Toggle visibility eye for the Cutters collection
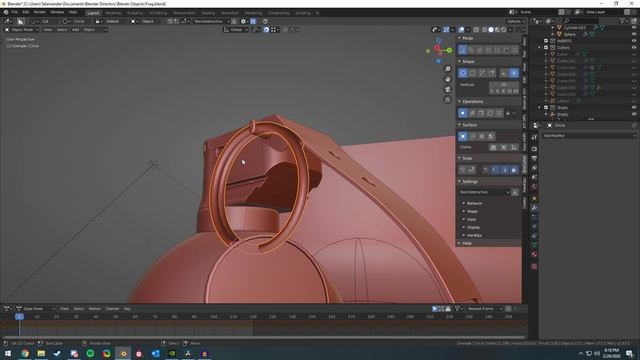 634,47
